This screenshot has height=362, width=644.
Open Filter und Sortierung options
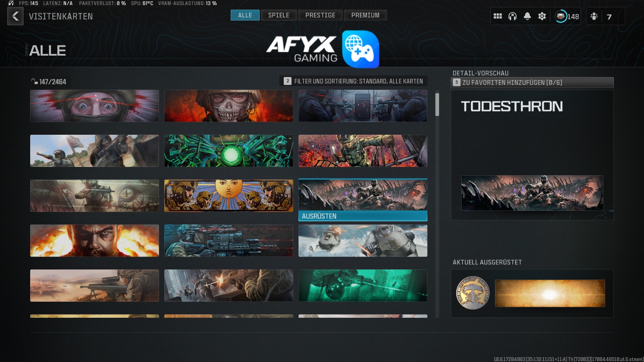353,81
